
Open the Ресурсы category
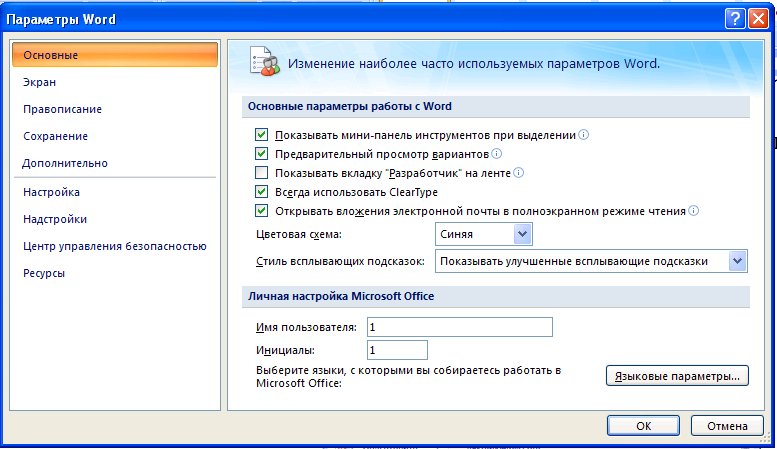click(115, 273)
